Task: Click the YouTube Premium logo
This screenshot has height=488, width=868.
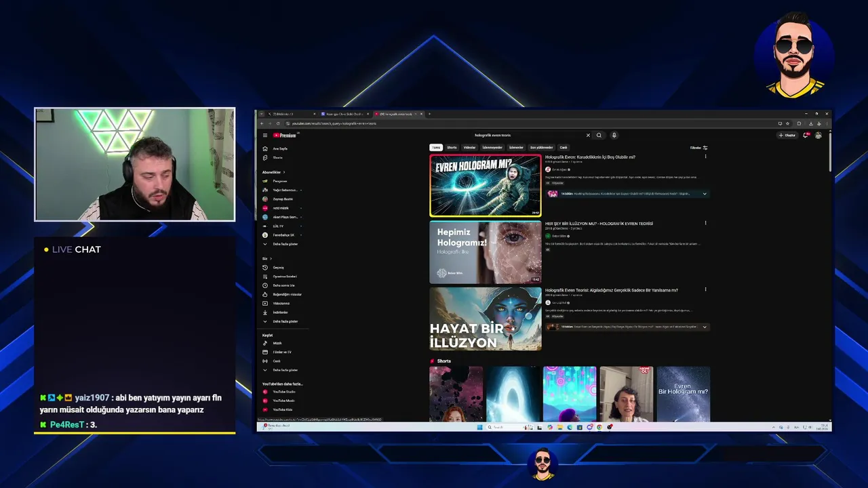Action: click(285, 136)
